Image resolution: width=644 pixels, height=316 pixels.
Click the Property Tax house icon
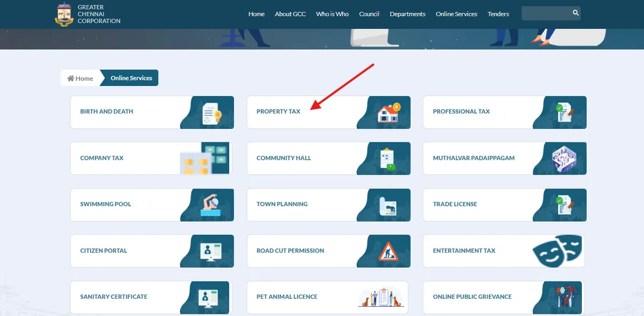[388, 112]
